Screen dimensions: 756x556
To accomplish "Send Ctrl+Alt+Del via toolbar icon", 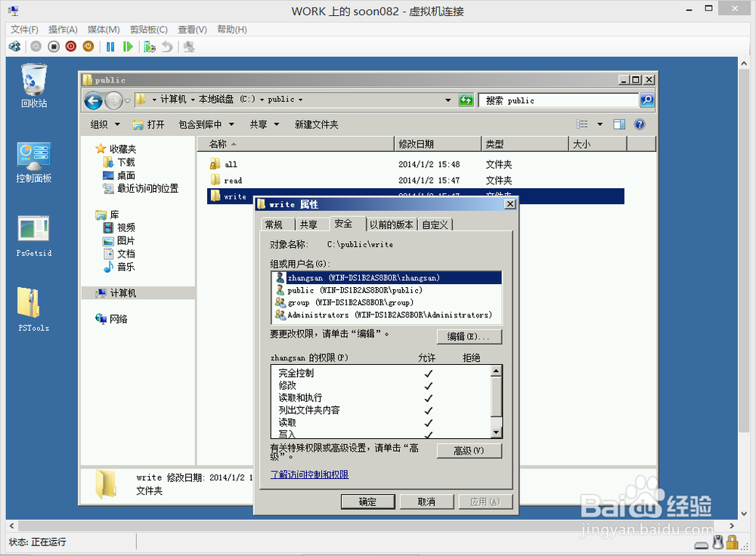I will click(x=15, y=47).
